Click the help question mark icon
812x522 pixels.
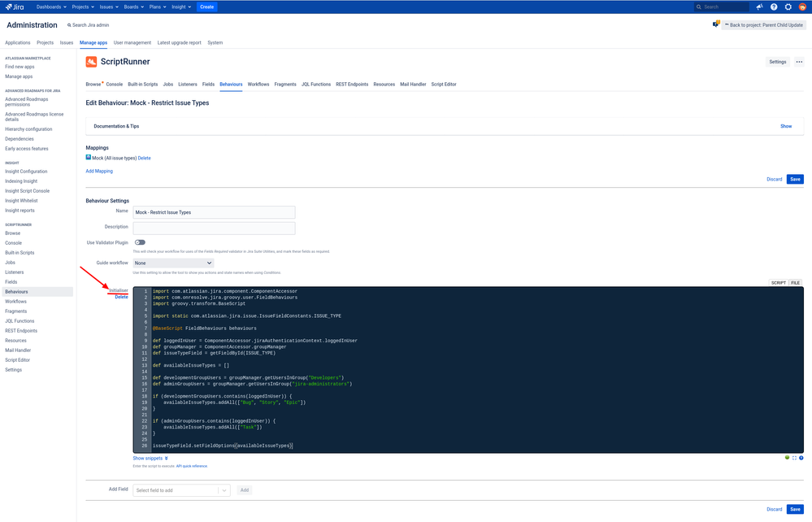tap(774, 7)
